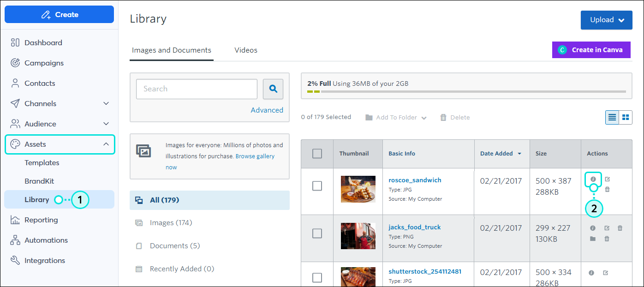
Task: Click into the Search input field
Action: pyautogui.click(x=197, y=89)
